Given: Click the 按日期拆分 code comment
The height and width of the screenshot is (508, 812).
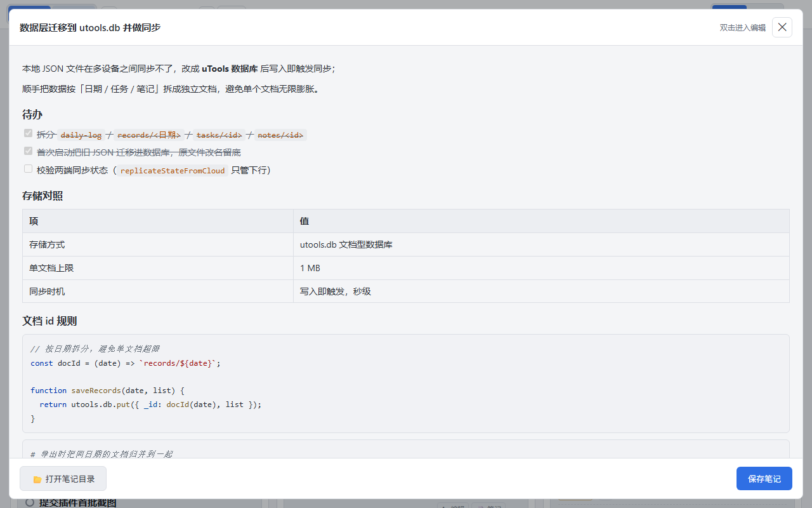Looking at the screenshot, I should (95, 349).
